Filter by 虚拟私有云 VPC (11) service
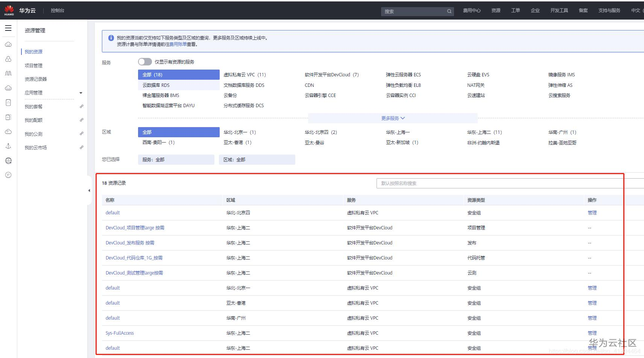 coord(245,75)
